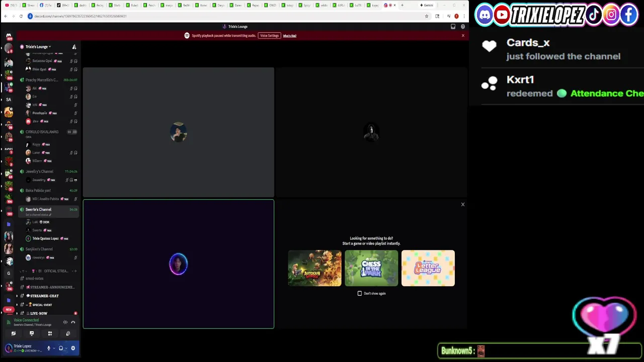This screenshot has height=362, width=644.
Task: Open Jewellry's Channel voice channel
Action: coord(48,171)
